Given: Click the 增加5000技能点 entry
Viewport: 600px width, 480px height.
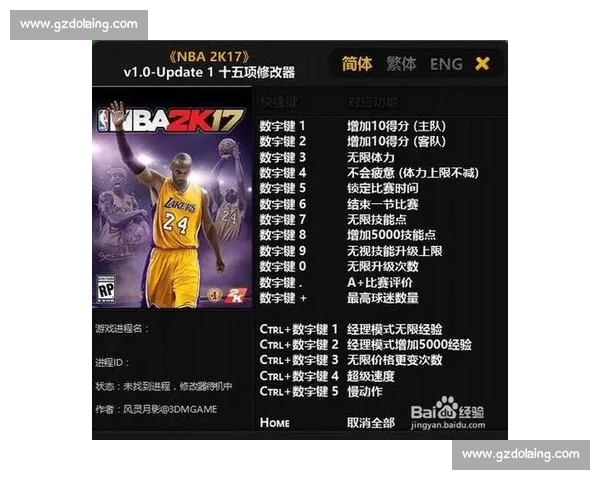Looking at the screenshot, I should tap(391, 235).
